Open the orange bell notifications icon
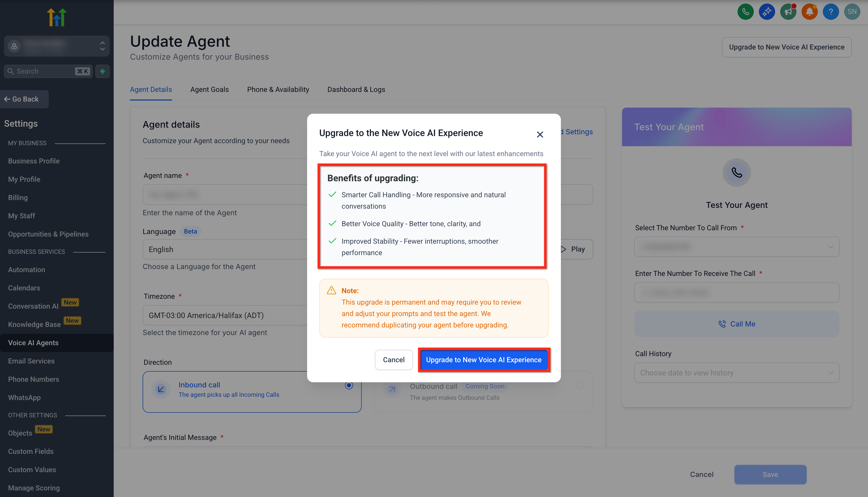 809,12
